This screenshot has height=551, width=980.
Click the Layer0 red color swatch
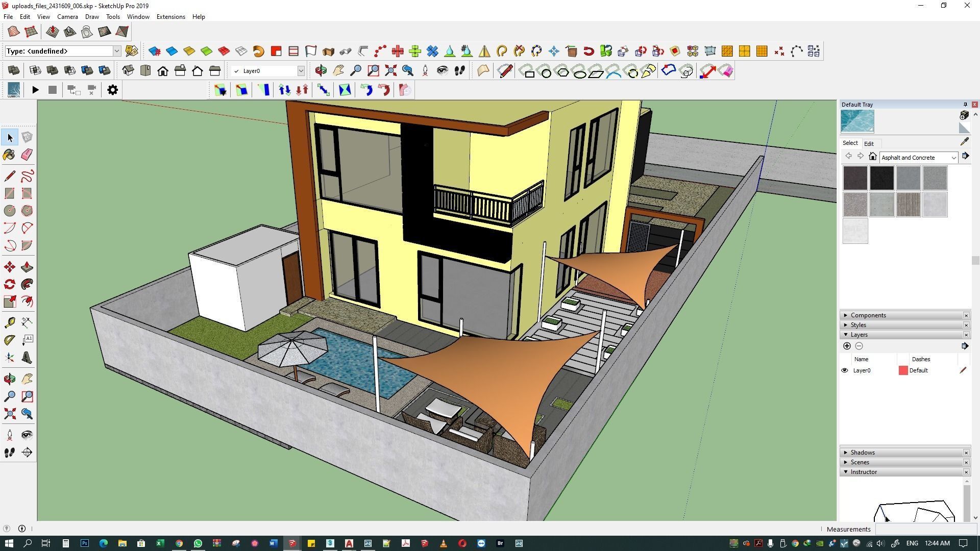click(903, 370)
